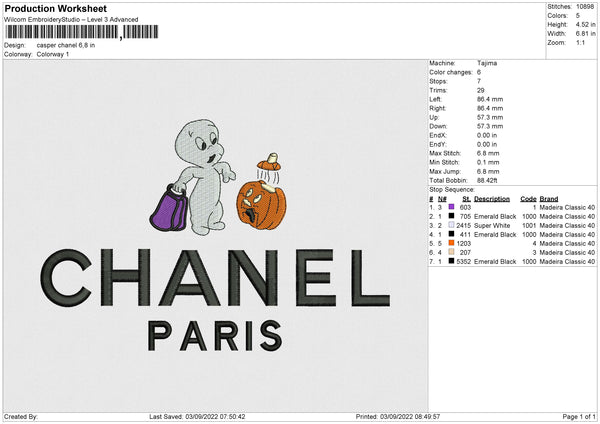Screen dimensions: 600x424
Task: Click the embroidered PARIS lettering
Action: click(x=215, y=336)
